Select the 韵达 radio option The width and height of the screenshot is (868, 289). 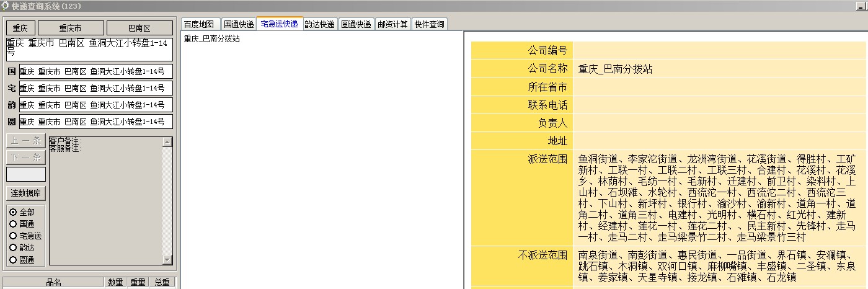(x=13, y=247)
